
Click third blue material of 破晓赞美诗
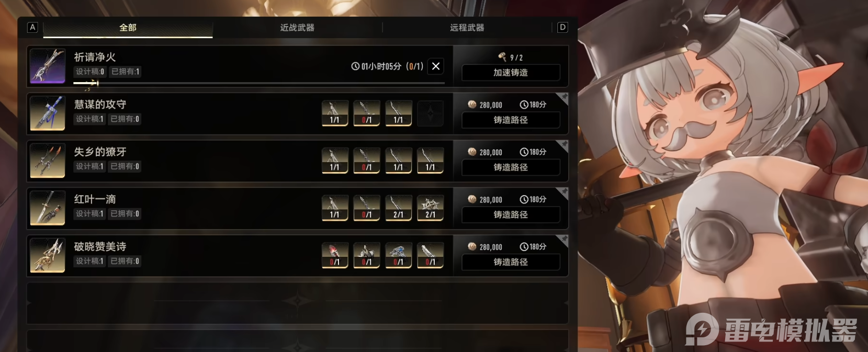tap(398, 255)
